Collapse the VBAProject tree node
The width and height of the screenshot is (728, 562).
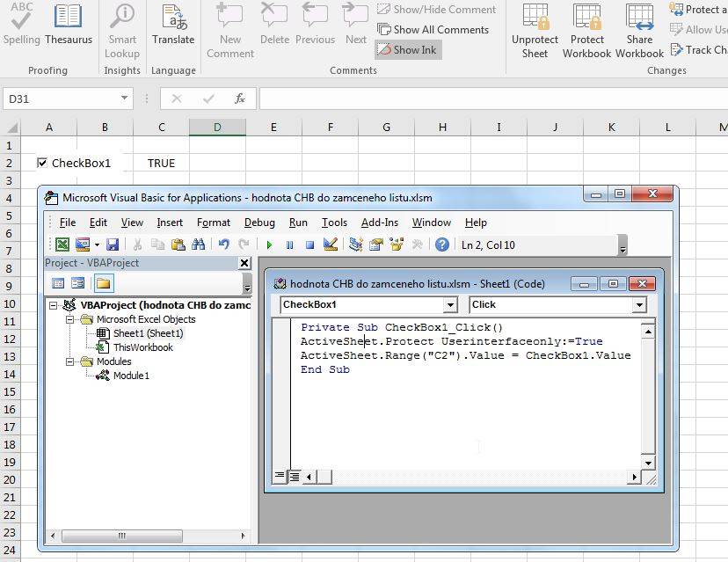coord(54,305)
